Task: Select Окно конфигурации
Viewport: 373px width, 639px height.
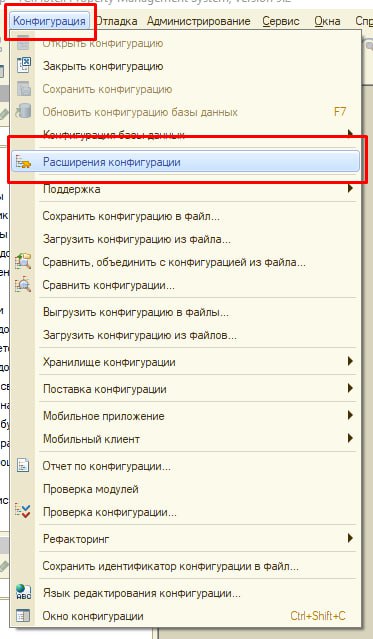Action: [x=93, y=616]
